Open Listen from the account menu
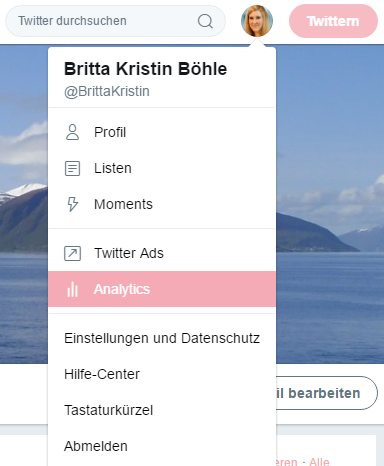Screen dimensions: 384x466 pos(162,168)
